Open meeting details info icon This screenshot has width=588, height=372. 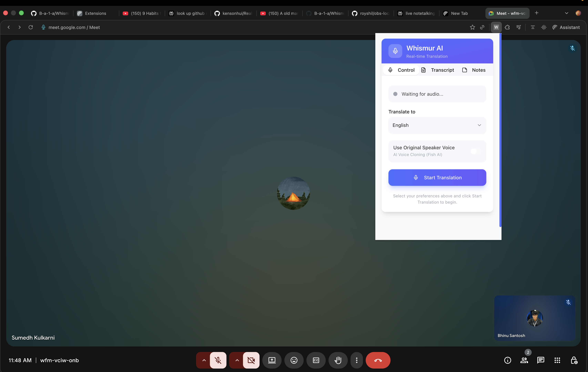(507, 360)
